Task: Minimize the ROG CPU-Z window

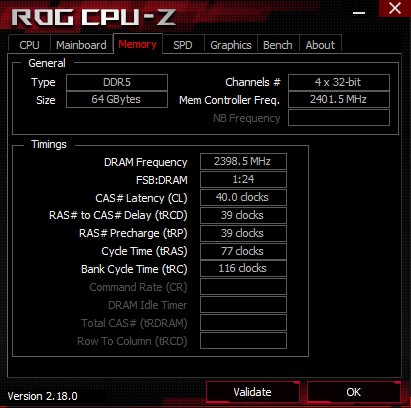Action: pyautogui.click(x=359, y=13)
